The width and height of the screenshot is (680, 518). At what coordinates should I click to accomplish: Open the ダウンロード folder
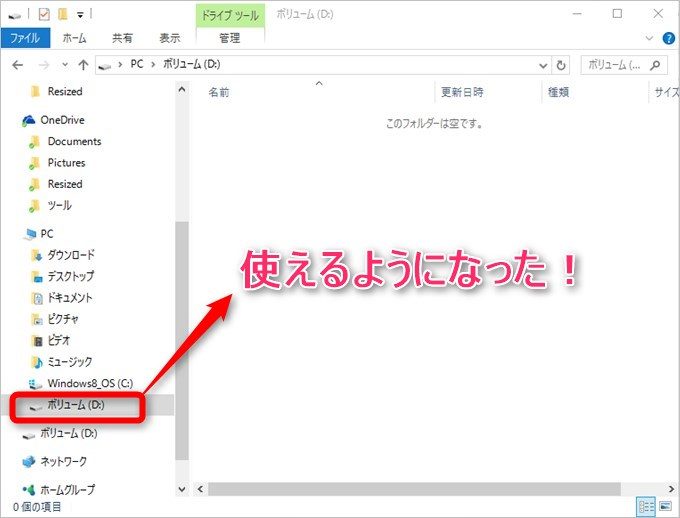tap(71, 255)
